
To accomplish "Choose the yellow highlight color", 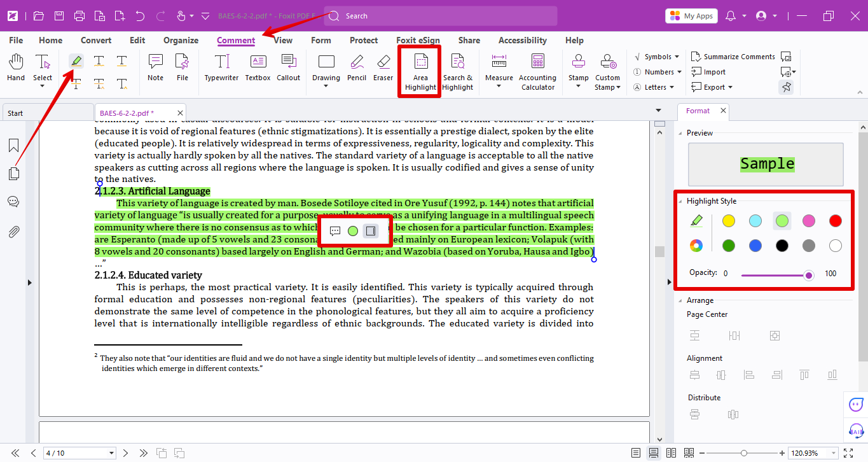I will [x=729, y=221].
